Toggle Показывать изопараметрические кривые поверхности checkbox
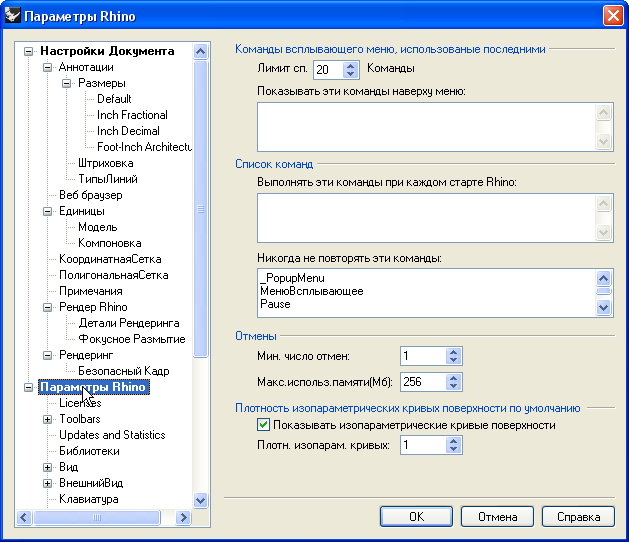 point(263,425)
